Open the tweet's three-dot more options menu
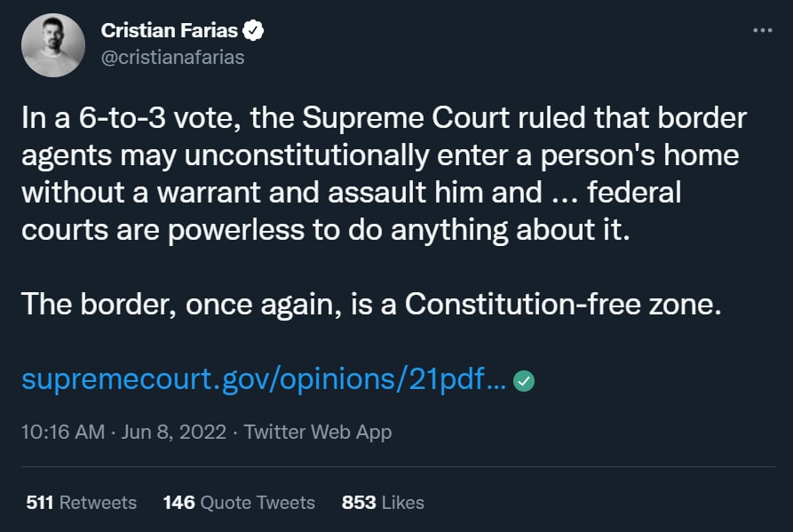793x532 pixels. tap(762, 29)
